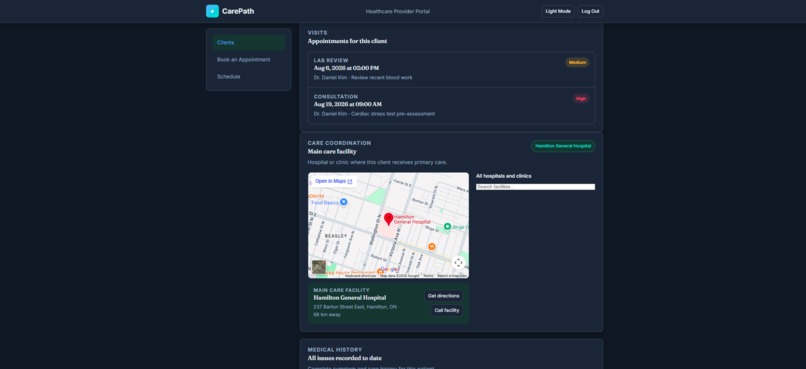Image resolution: width=806 pixels, height=369 pixels.
Task: Click the All hospitals and clinics heading
Action: (x=504, y=176)
